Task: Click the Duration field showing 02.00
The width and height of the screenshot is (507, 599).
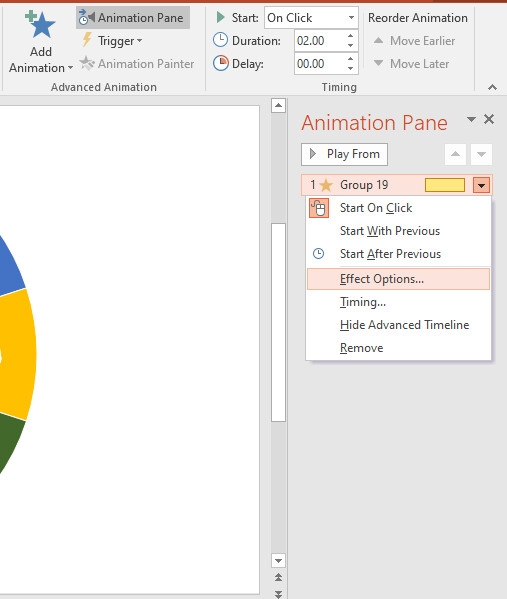Action: coord(319,40)
